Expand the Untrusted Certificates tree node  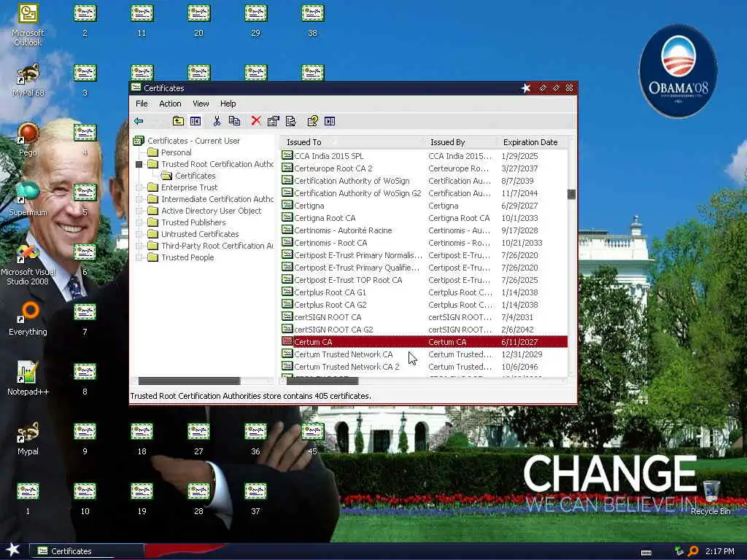[x=139, y=234]
